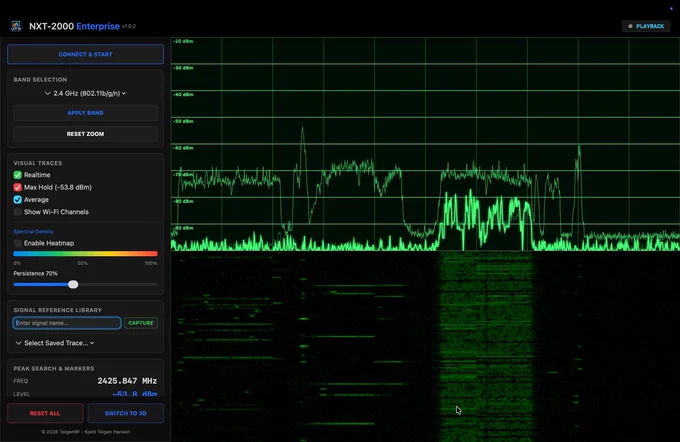Click the RESET ALL button
The image size is (680, 442).
click(45, 413)
